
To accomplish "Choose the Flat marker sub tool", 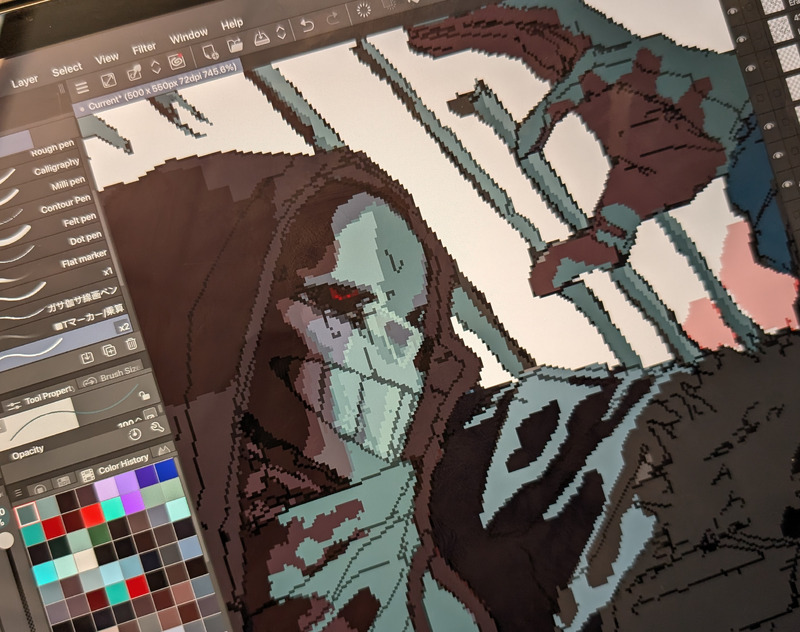I will point(84,259).
